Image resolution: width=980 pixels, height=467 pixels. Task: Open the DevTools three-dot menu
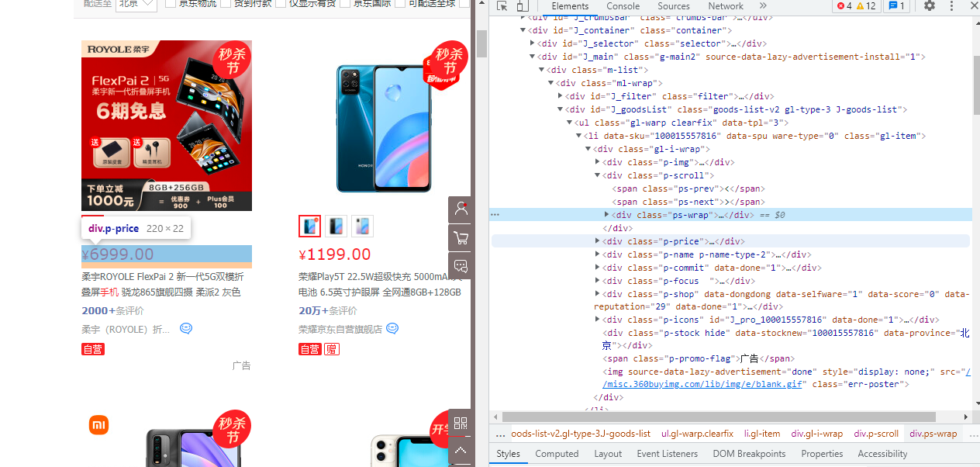tap(952, 6)
